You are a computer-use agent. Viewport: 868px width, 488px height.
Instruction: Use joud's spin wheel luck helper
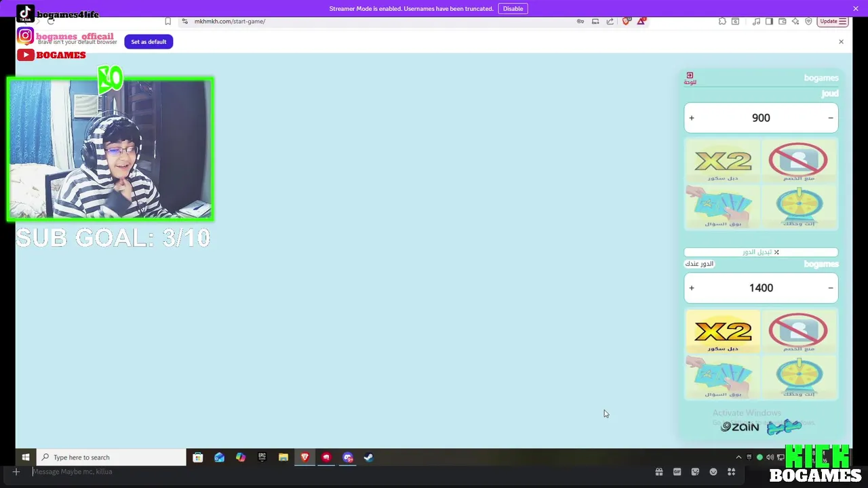[x=799, y=207]
